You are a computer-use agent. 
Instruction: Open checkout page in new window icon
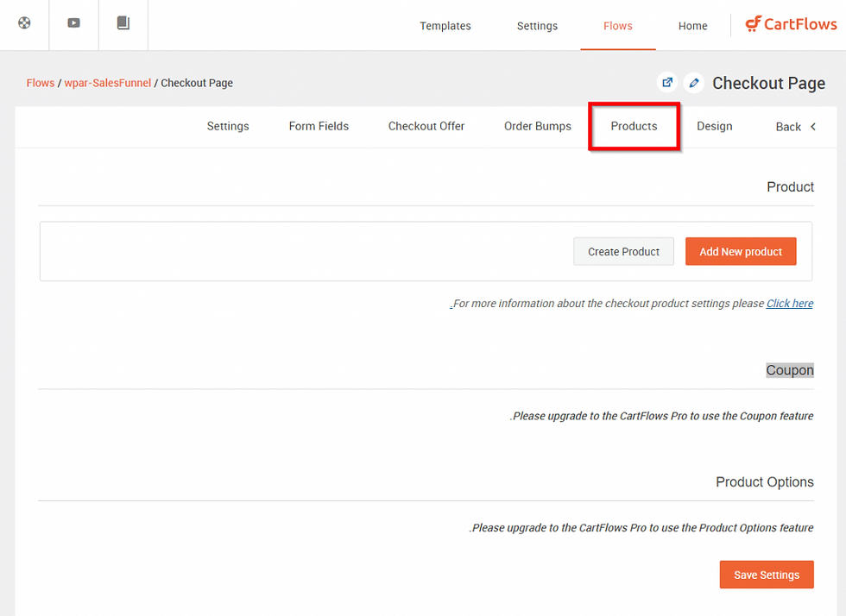point(667,83)
